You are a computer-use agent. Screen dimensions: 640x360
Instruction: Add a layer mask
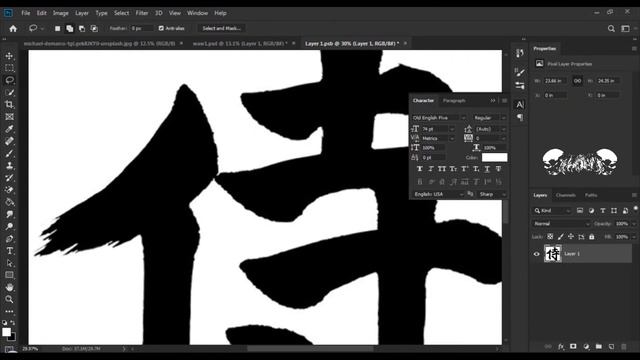point(573,347)
